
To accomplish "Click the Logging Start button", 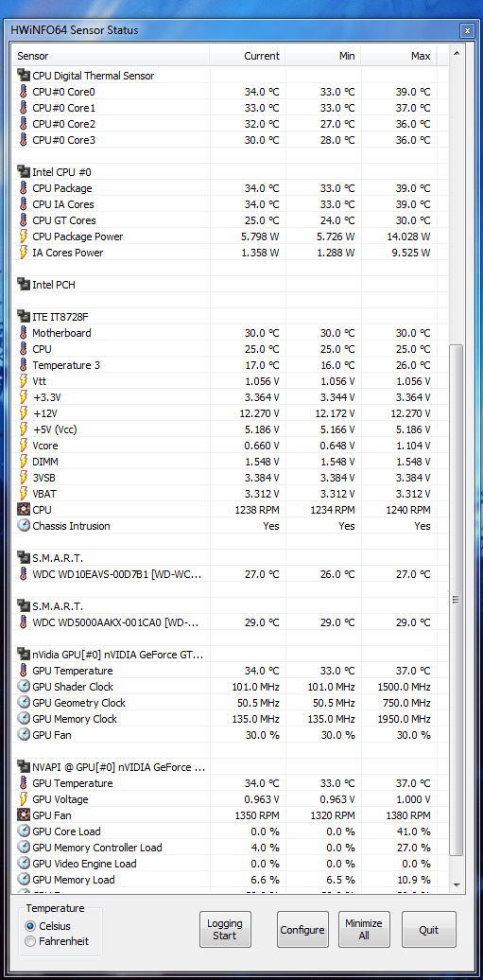I will [224, 929].
